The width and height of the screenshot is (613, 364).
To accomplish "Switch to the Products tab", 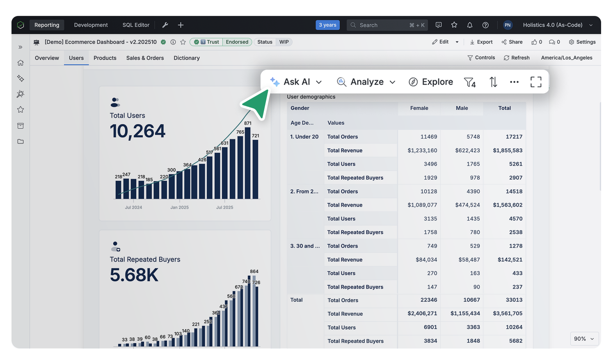I will pos(105,58).
